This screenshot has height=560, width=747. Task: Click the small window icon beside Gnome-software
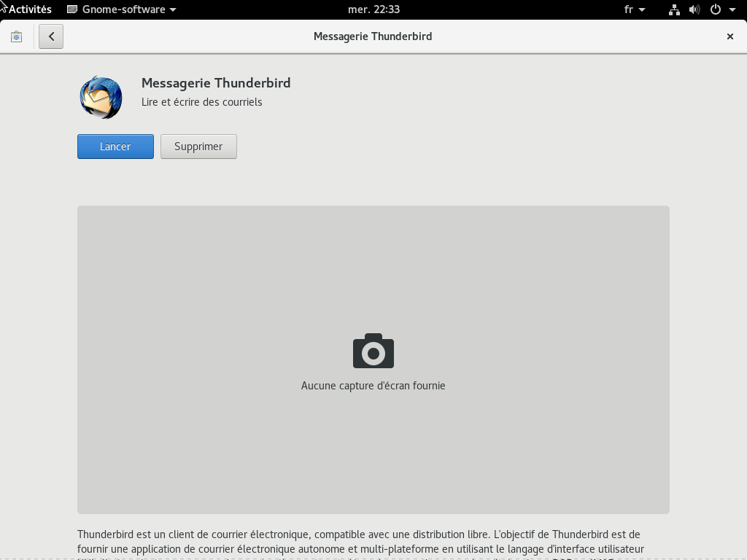click(72, 9)
